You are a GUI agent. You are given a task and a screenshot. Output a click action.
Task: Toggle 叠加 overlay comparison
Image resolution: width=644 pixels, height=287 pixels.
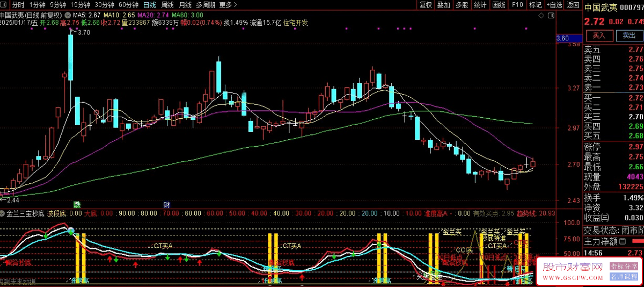[443, 5]
